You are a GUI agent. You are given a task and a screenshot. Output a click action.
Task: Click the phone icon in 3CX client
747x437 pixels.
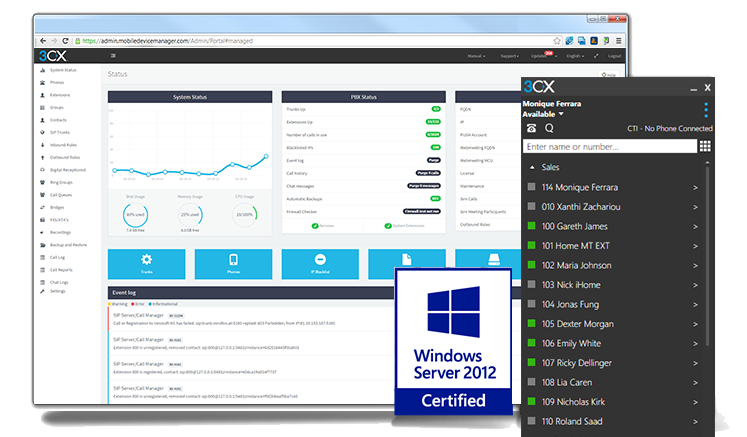530,128
